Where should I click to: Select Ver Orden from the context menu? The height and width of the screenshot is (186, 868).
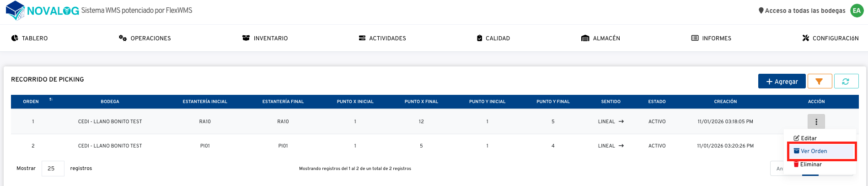[814, 151]
